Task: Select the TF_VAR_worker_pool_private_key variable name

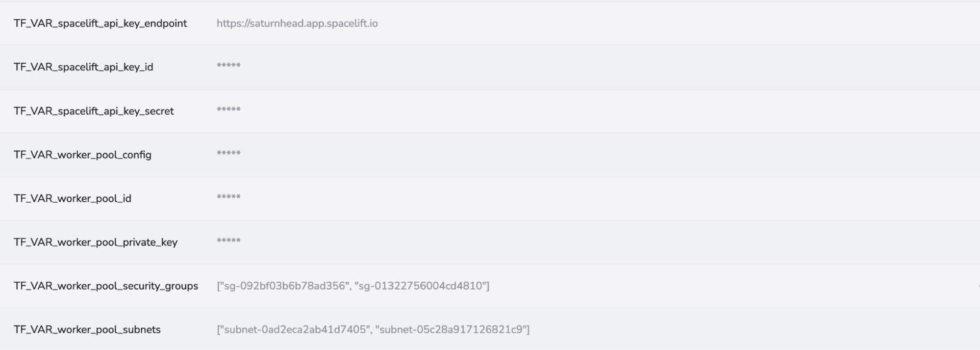Action: click(x=96, y=242)
